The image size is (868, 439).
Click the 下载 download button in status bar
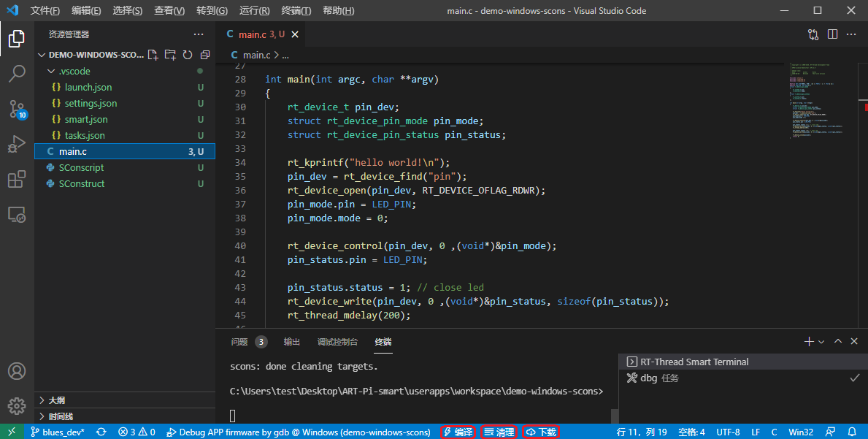point(541,432)
